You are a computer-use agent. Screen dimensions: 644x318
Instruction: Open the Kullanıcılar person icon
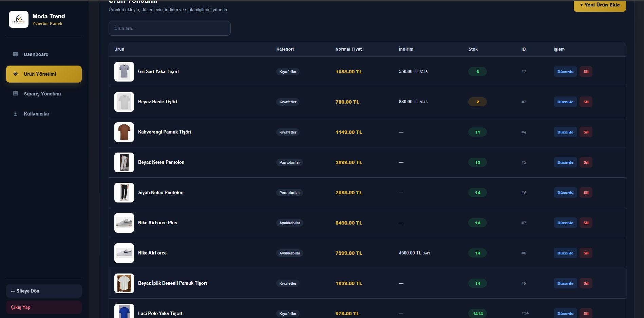(x=16, y=114)
